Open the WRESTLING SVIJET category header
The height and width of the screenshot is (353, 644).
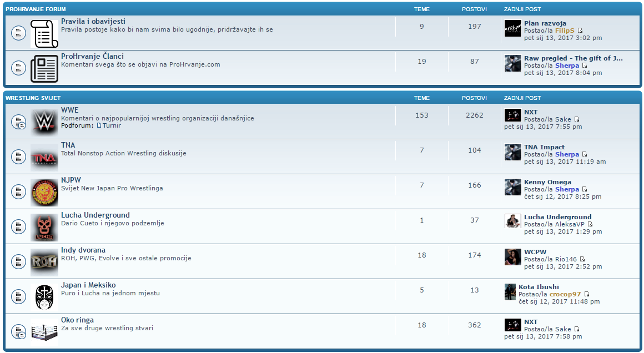click(33, 98)
